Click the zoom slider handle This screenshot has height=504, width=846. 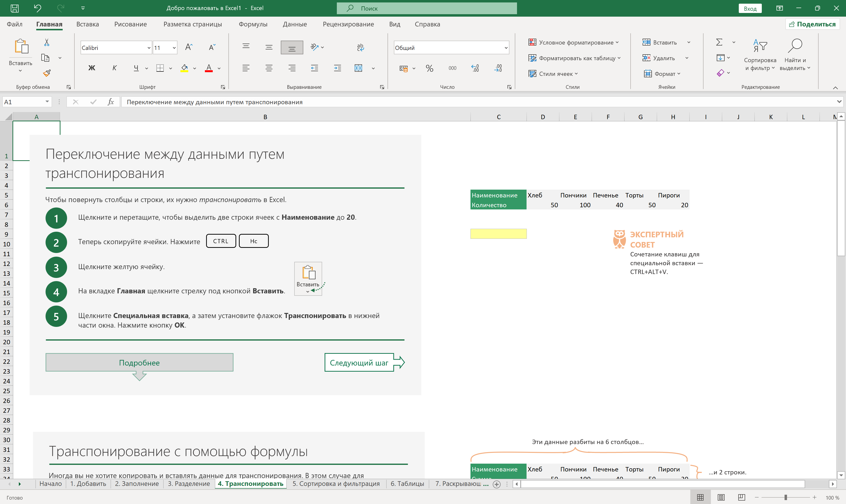coord(786,498)
